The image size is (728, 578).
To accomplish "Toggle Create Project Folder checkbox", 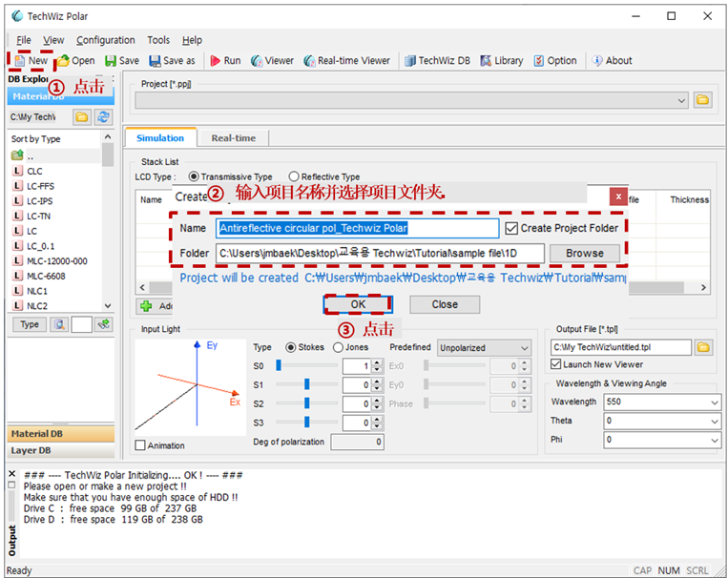I will pyautogui.click(x=511, y=228).
